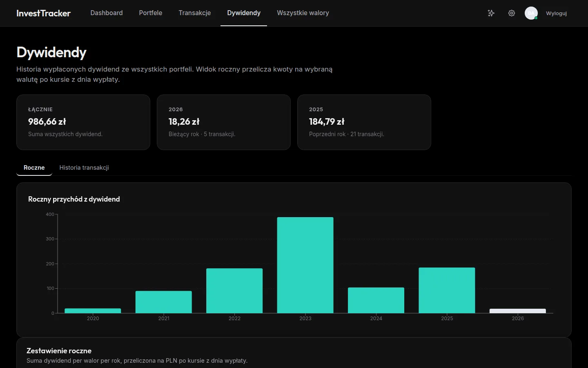Open the Portfele page
The image size is (588, 368).
(150, 13)
